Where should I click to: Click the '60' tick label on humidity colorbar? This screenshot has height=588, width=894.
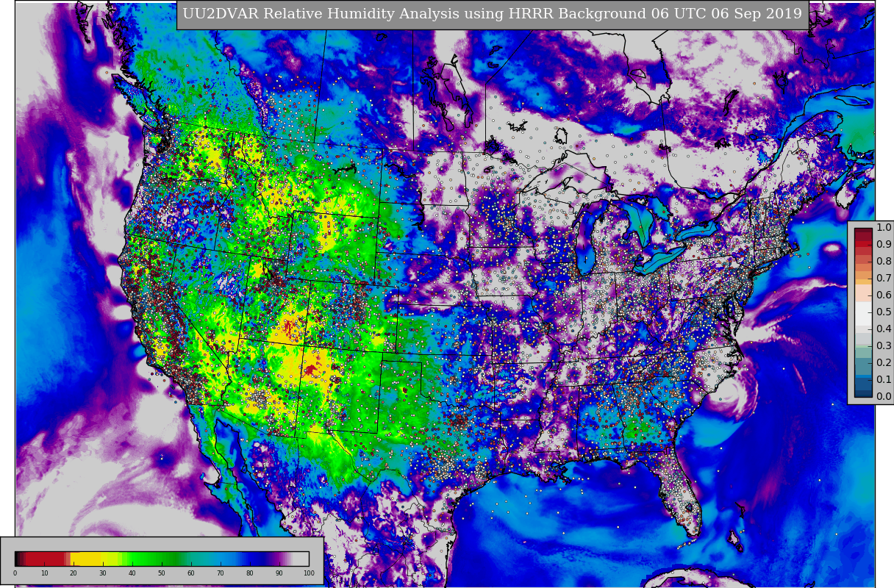coord(191,573)
